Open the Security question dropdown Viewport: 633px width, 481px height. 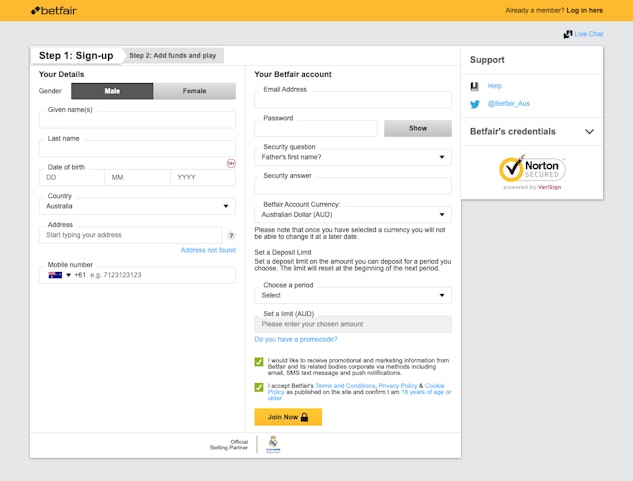(x=353, y=157)
